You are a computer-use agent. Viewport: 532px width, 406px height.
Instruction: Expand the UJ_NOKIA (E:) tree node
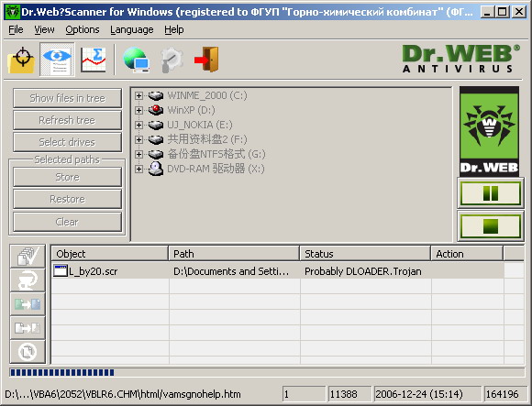coord(139,125)
